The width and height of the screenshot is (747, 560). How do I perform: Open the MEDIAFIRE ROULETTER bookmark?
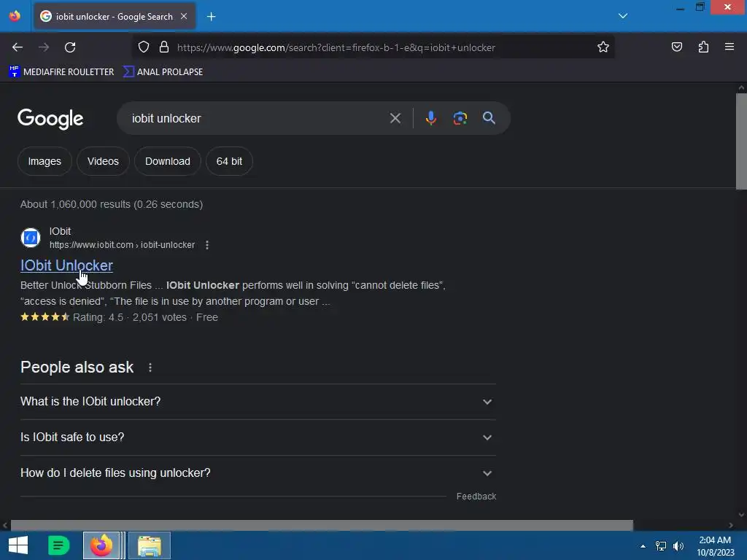coord(61,72)
